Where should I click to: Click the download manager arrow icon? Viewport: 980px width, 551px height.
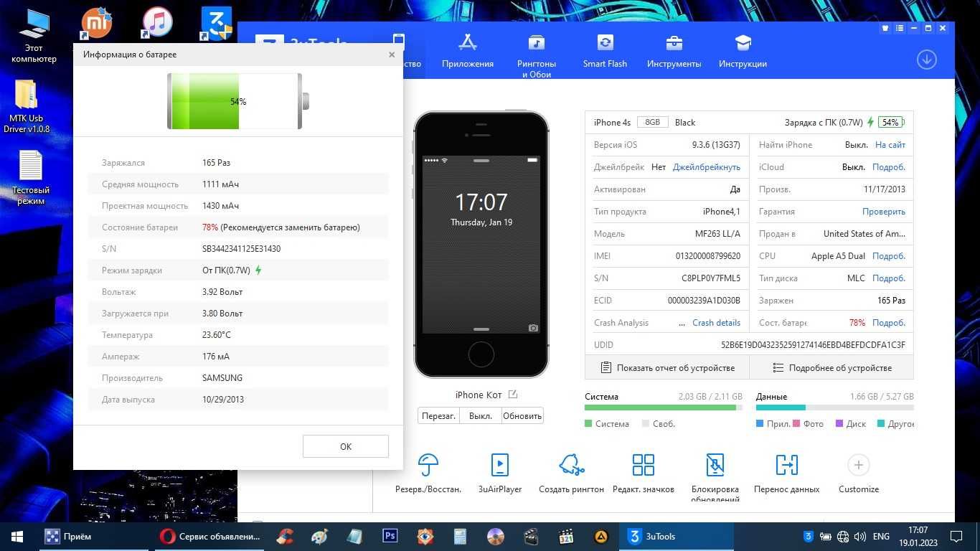click(x=927, y=60)
